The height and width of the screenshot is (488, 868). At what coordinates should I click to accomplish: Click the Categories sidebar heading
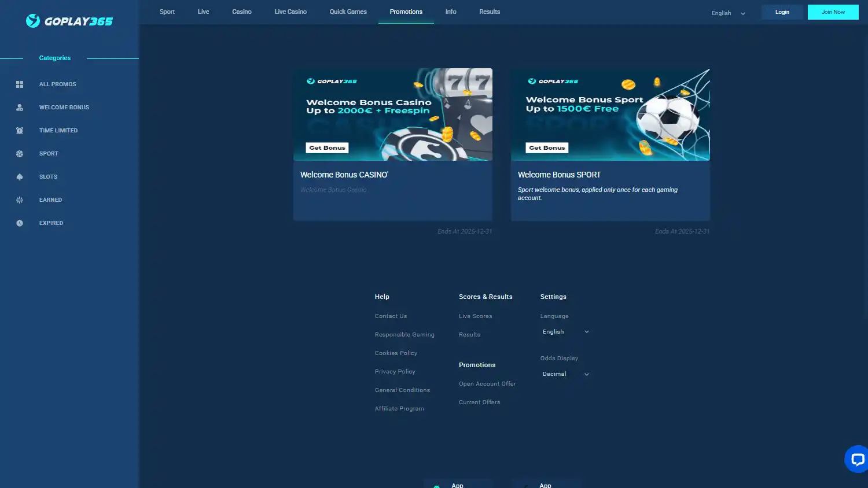coord(55,58)
